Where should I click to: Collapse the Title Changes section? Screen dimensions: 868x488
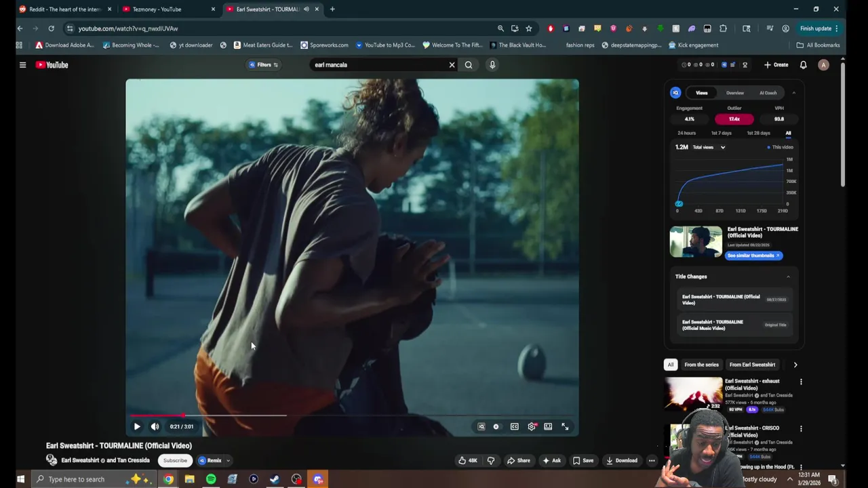pos(788,277)
